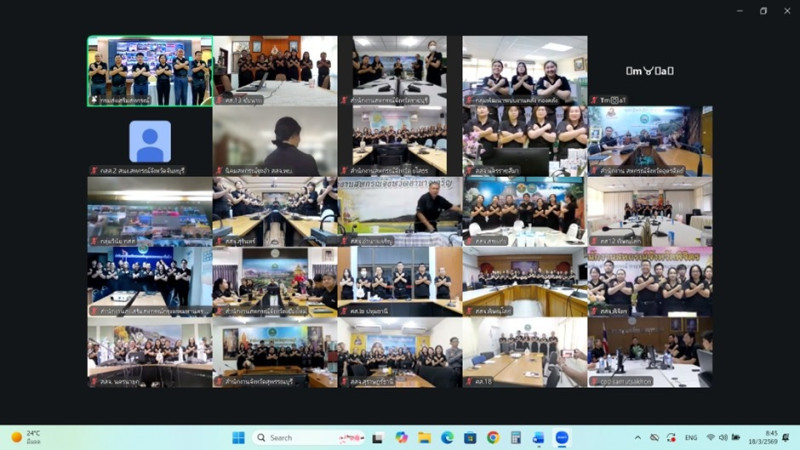Launch Microsoft Edge from the taskbar
The image size is (800, 450).
447,437
